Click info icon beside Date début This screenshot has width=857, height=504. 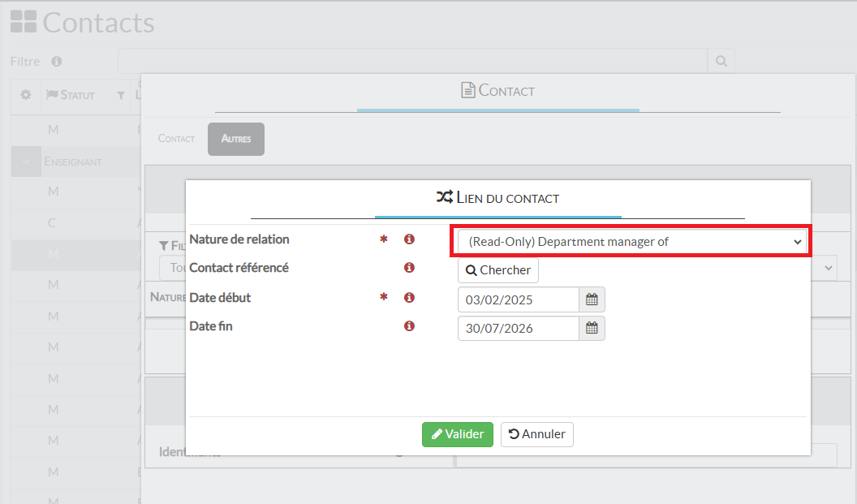point(409,298)
